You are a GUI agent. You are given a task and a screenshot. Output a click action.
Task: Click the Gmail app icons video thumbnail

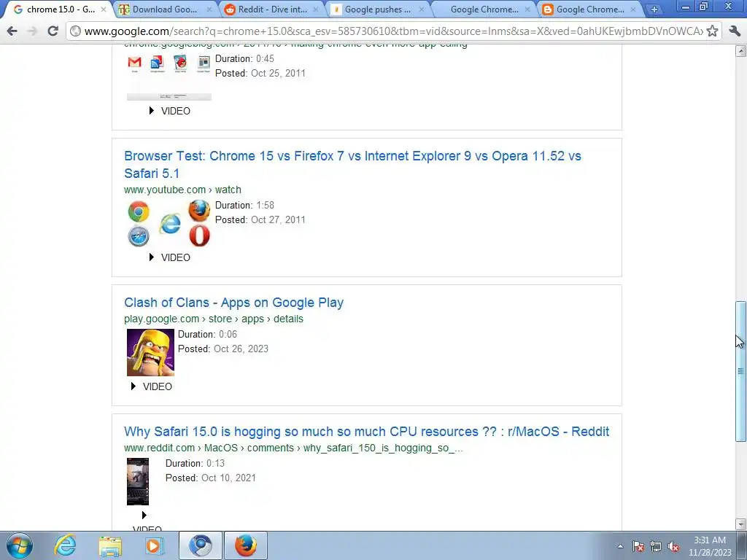click(169, 77)
